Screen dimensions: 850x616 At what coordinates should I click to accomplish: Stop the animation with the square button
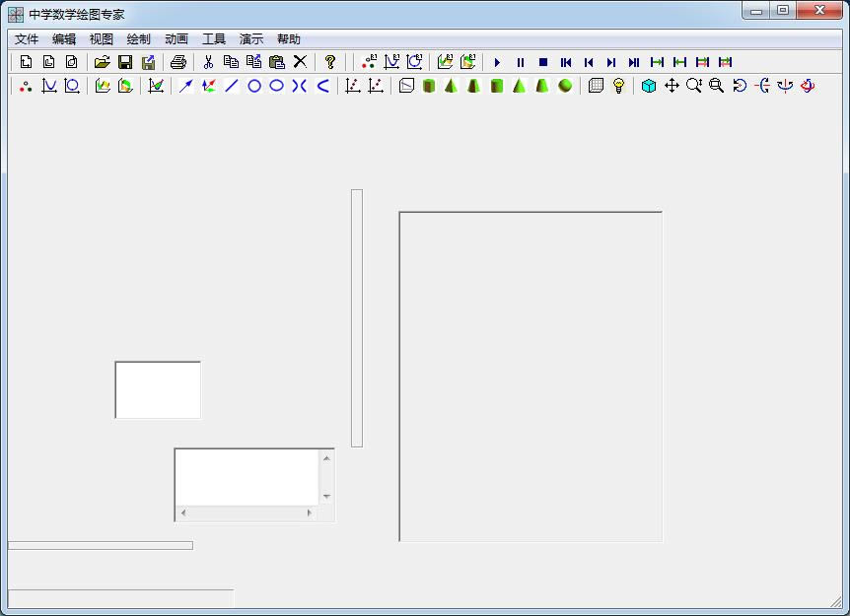click(x=543, y=62)
